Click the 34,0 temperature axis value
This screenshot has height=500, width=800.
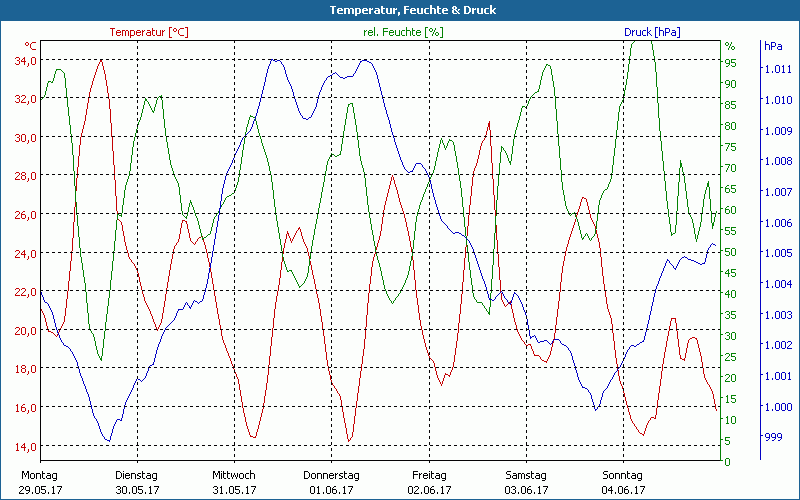click(25, 60)
